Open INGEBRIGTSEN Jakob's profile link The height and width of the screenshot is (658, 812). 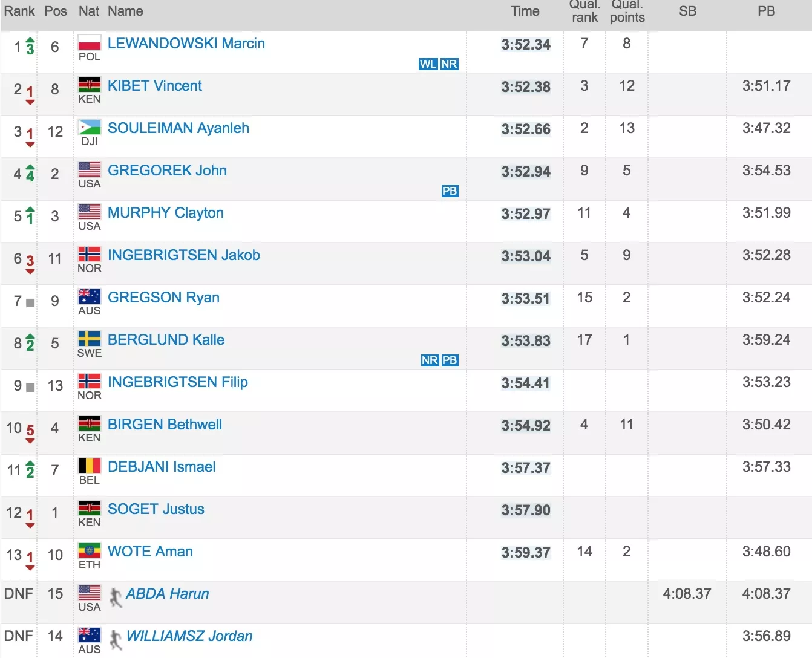tap(183, 255)
